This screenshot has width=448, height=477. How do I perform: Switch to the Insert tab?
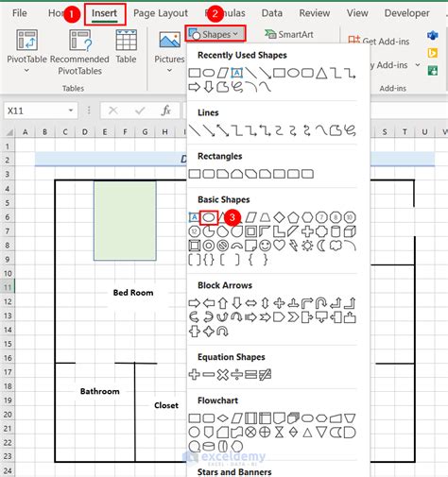(x=104, y=13)
